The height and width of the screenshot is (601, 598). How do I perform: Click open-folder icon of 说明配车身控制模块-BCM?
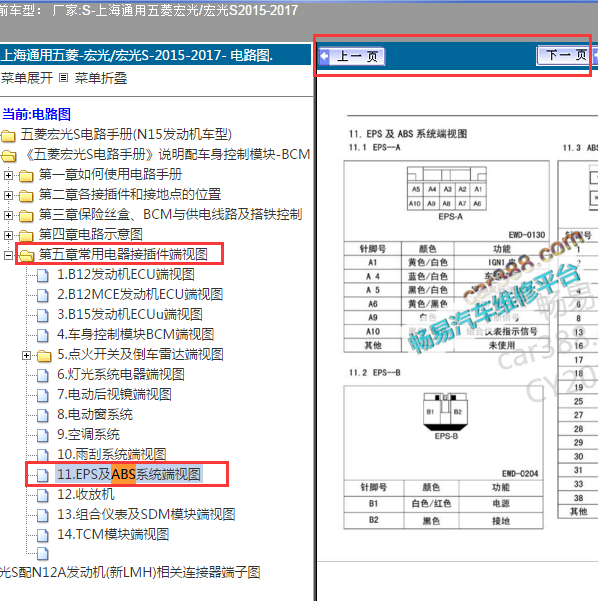click(x=8, y=156)
